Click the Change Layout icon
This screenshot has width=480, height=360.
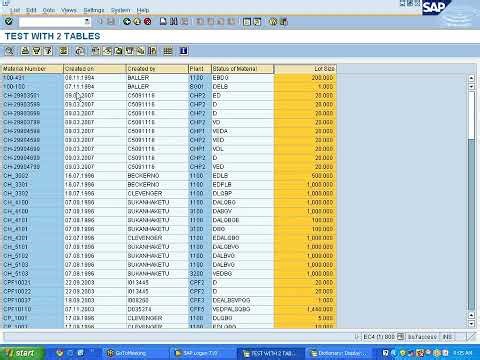[x=152, y=51]
